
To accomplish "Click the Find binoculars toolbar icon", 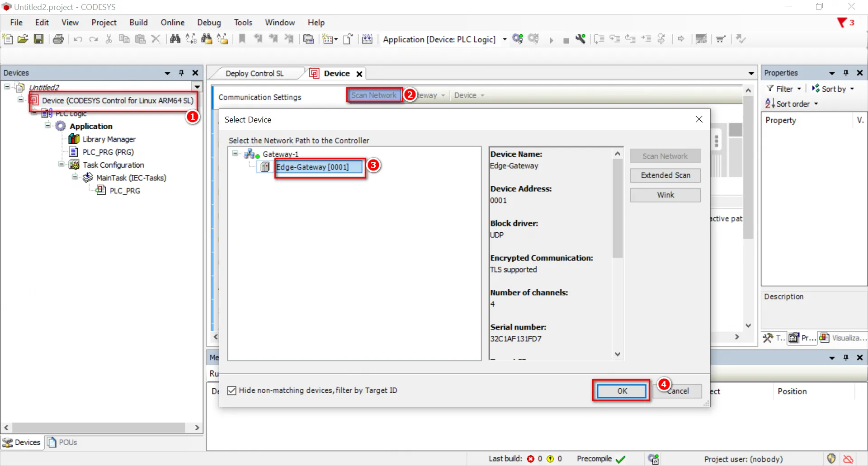I will pyautogui.click(x=175, y=39).
